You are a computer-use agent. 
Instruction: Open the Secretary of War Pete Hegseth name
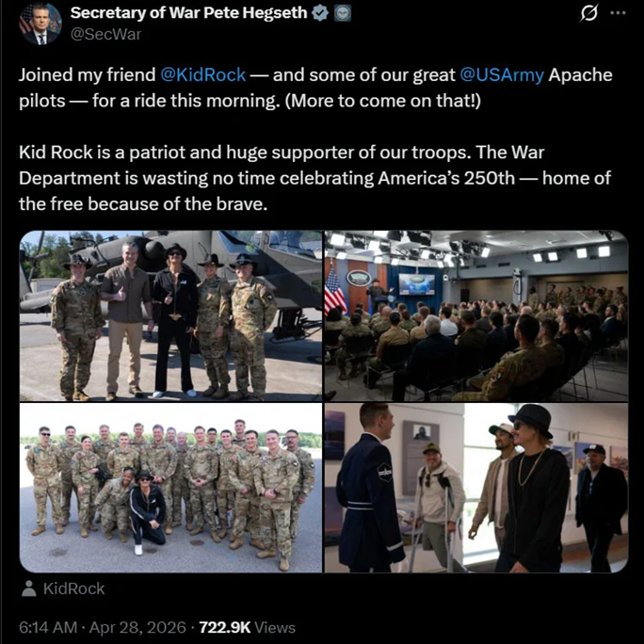pyautogui.click(x=188, y=13)
